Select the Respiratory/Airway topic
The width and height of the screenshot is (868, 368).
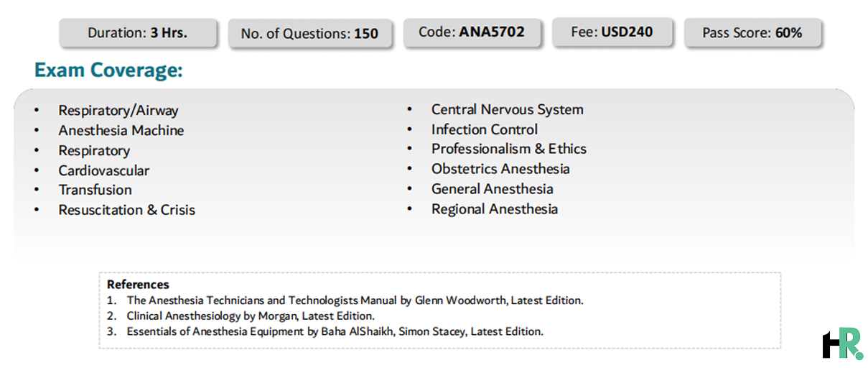[x=118, y=111]
